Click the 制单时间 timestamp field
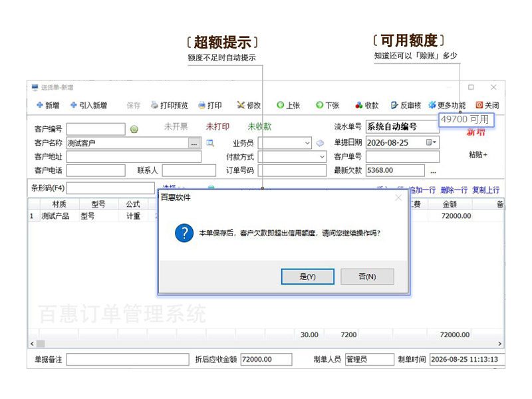Image resolution: width=532 pixels, height=399 pixels. [x=467, y=360]
